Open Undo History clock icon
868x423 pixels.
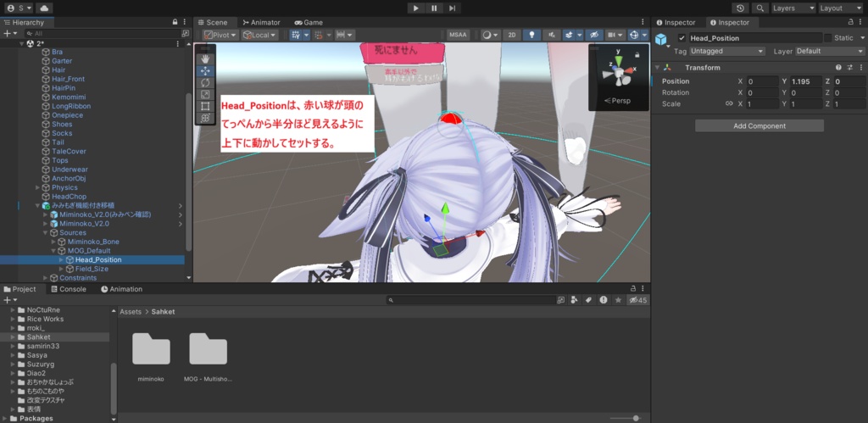(x=740, y=8)
